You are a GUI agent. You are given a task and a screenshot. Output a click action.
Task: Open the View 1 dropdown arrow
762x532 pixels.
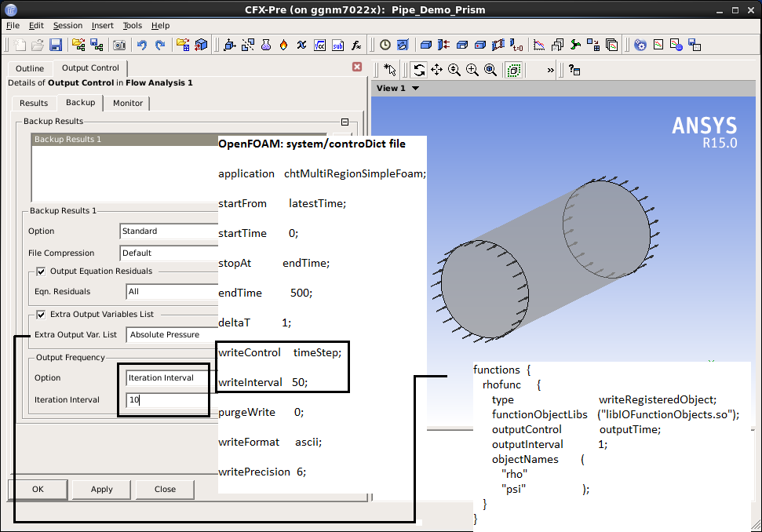point(415,89)
